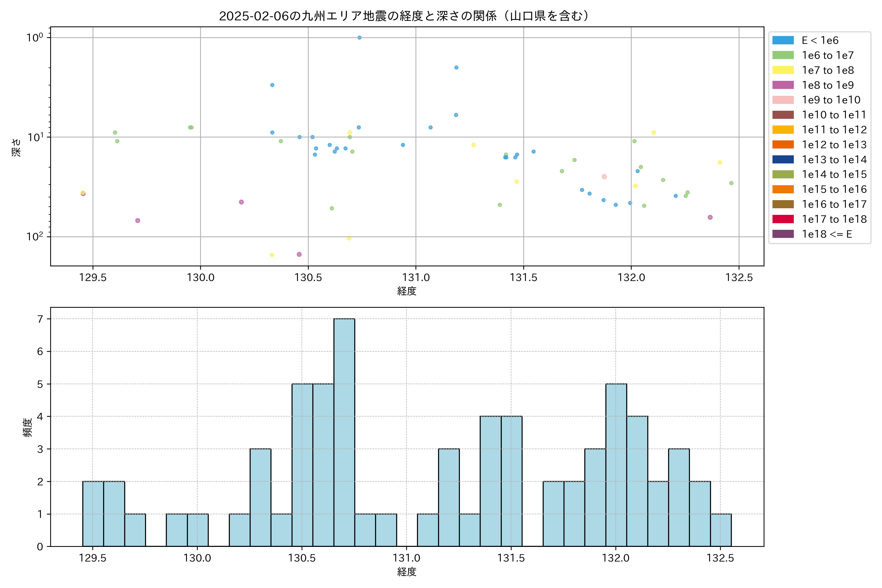Click the rightmost histogram bar near 132.5

point(720,530)
